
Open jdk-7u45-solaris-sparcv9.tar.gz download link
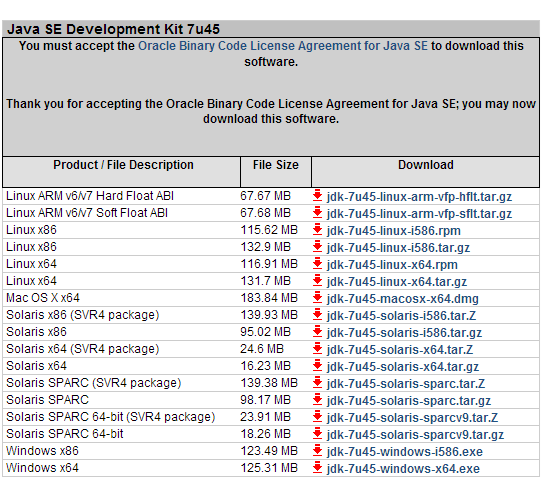coord(415,435)
